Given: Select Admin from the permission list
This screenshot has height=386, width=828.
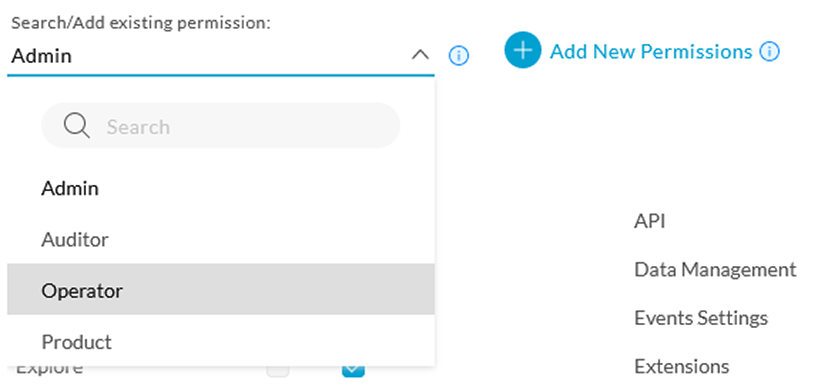Looking at the screenshot, I should point(221,189).
